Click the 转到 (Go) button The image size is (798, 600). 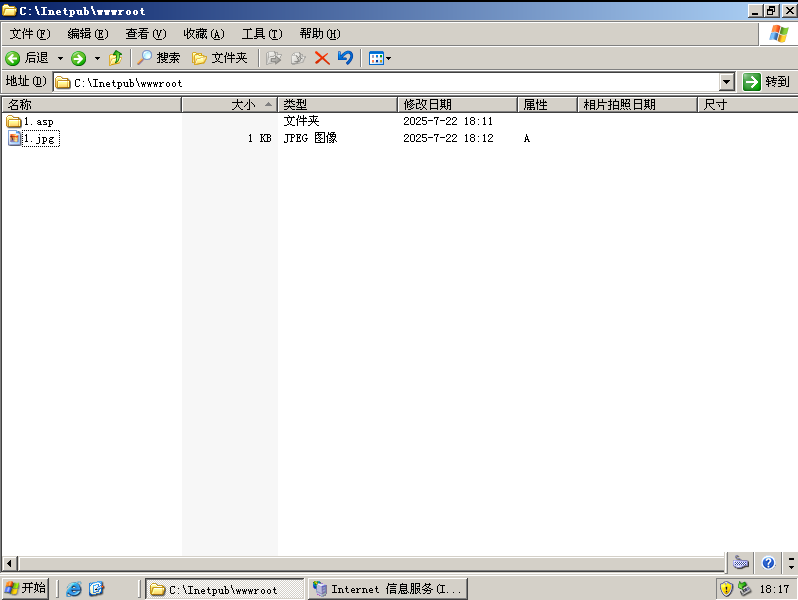[x=766, y=81]
